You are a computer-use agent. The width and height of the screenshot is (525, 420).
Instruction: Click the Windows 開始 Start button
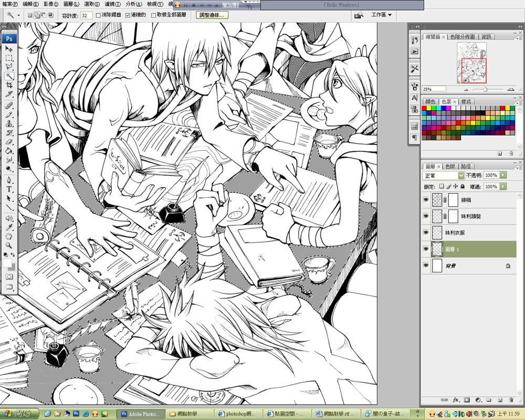19,414
